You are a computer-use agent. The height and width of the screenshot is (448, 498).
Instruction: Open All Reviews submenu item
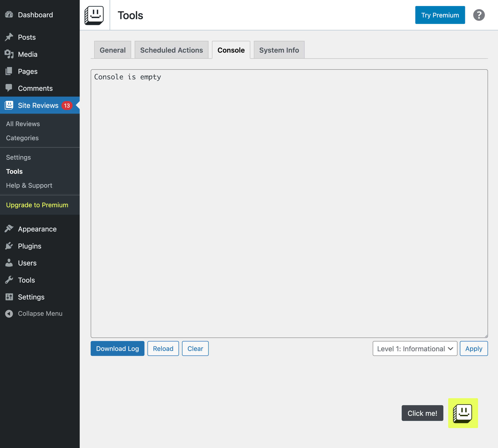pos(23,124)
